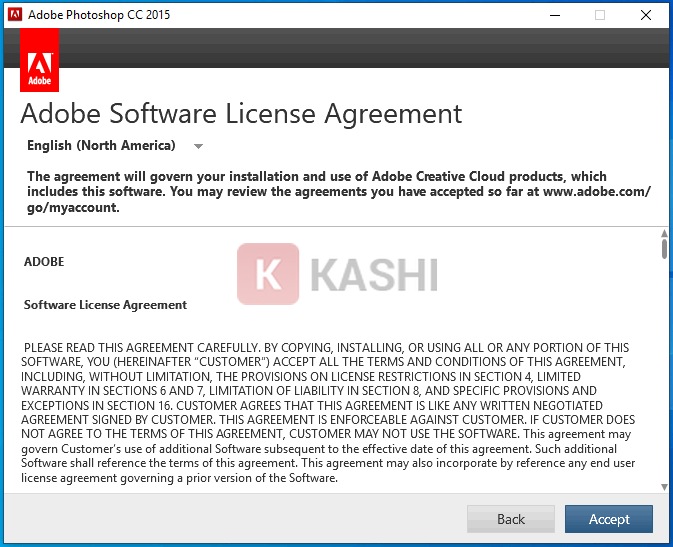The image size is (673, 547).
Task: Click the Adobe Software License Agreement heading
Action: (x=241, y=113)
